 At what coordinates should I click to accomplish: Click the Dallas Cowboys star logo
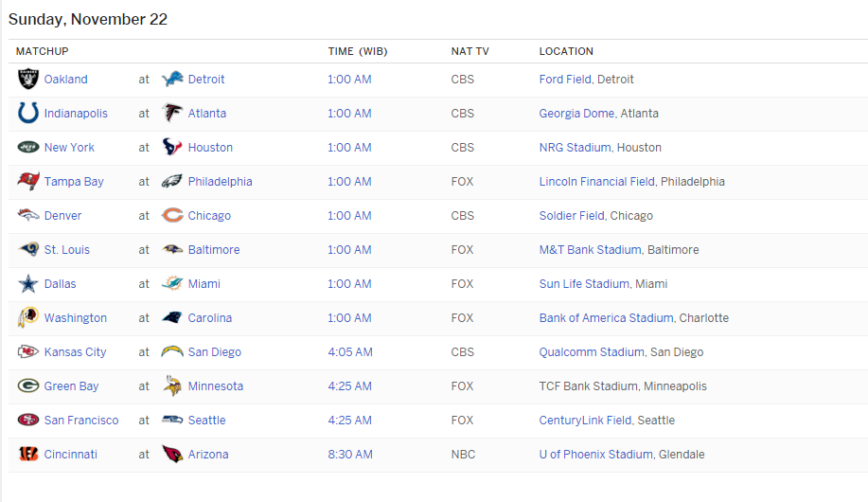(28, 284)
